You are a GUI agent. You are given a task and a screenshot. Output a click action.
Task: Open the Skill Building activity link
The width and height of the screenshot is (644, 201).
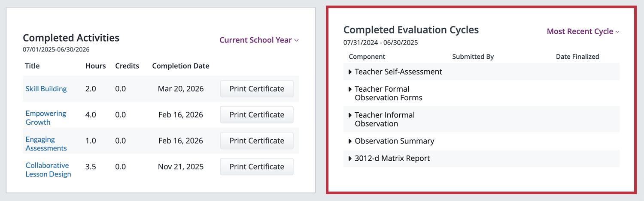pyautogui.click(x=46, y=89)
